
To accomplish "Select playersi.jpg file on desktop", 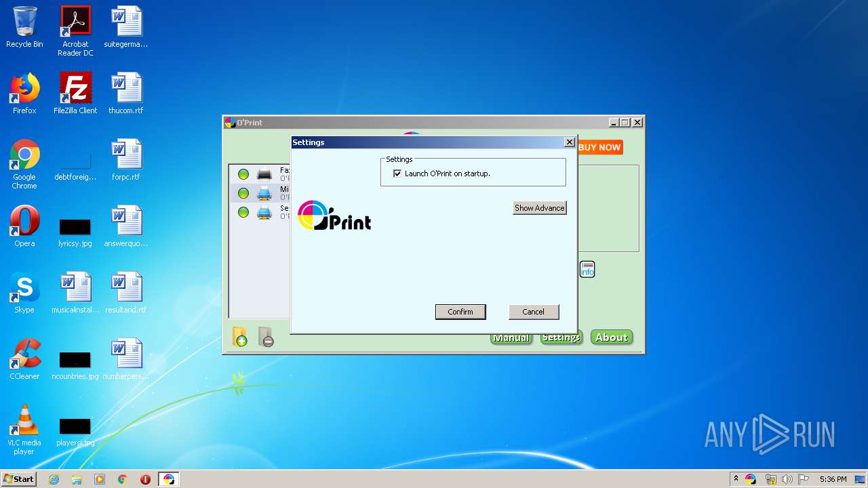I will [x=75, y=431].
